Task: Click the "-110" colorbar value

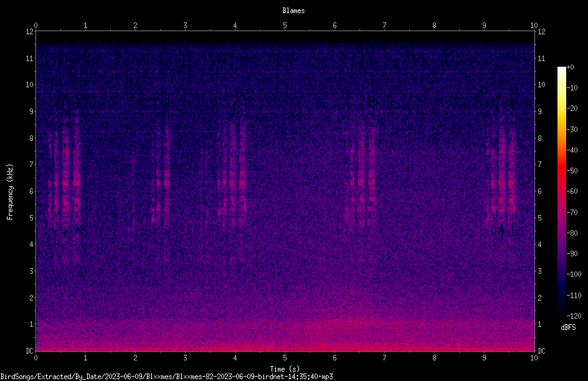Action: coord(574,296)
